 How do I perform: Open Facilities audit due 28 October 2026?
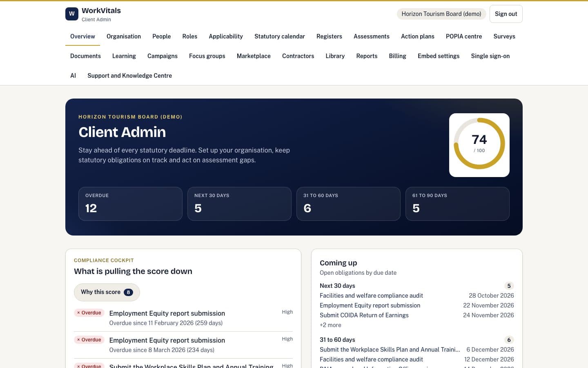tap(417, 296)
